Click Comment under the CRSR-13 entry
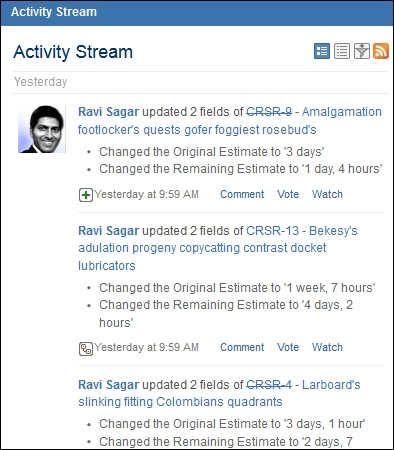Screen dimensions: 394x450 click(x=242, y=347)
